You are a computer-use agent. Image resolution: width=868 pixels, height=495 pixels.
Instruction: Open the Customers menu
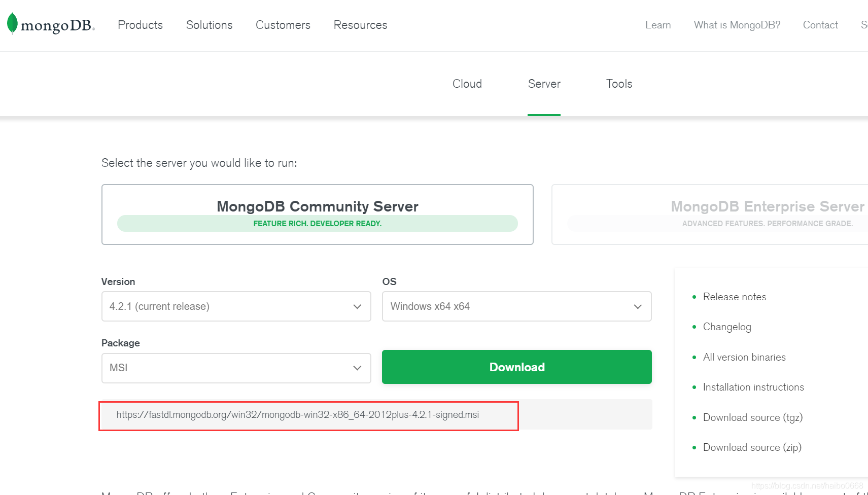click(x=283, y=25)
